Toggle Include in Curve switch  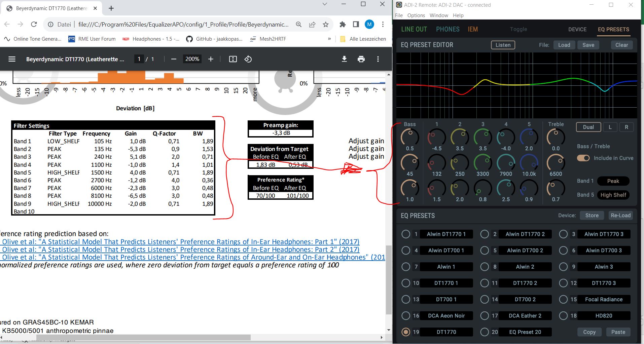583,158
